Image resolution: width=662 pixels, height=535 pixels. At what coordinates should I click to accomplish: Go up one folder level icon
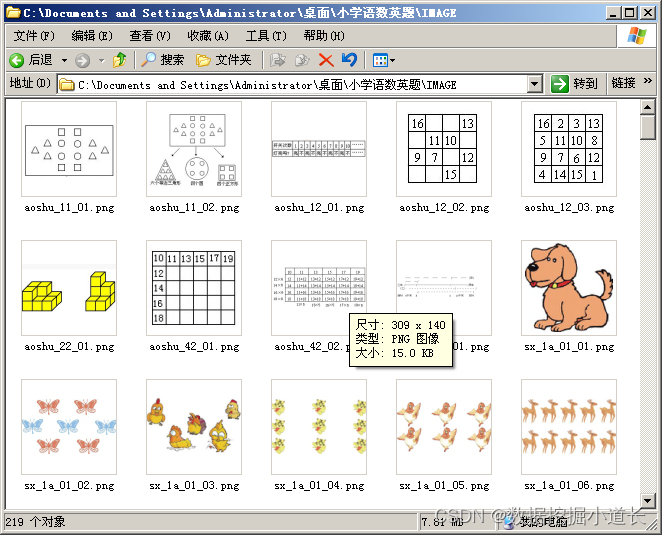pos(120,60)
